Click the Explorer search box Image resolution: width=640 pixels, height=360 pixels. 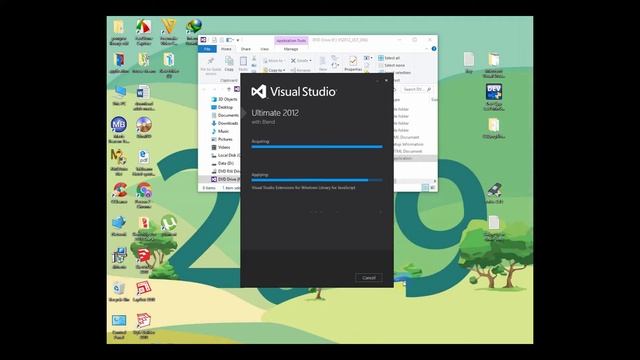point(416,89)
